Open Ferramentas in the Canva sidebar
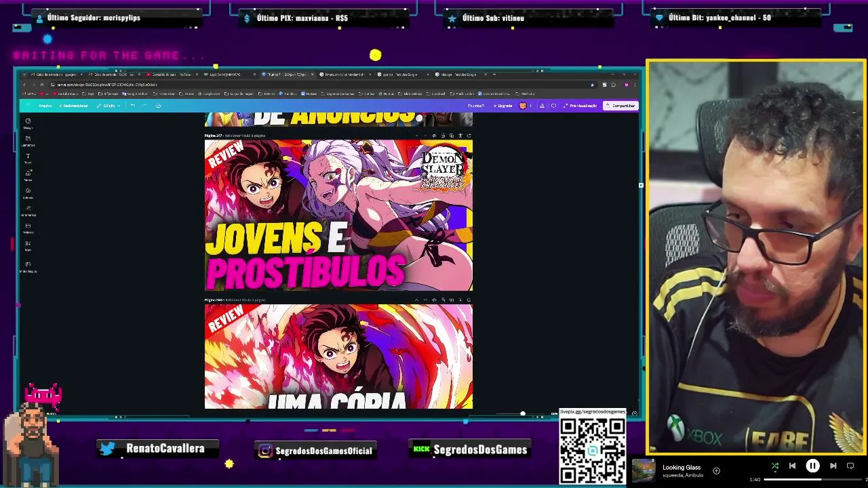This screenshot has width=868, height=488. [x=28, y=210]
